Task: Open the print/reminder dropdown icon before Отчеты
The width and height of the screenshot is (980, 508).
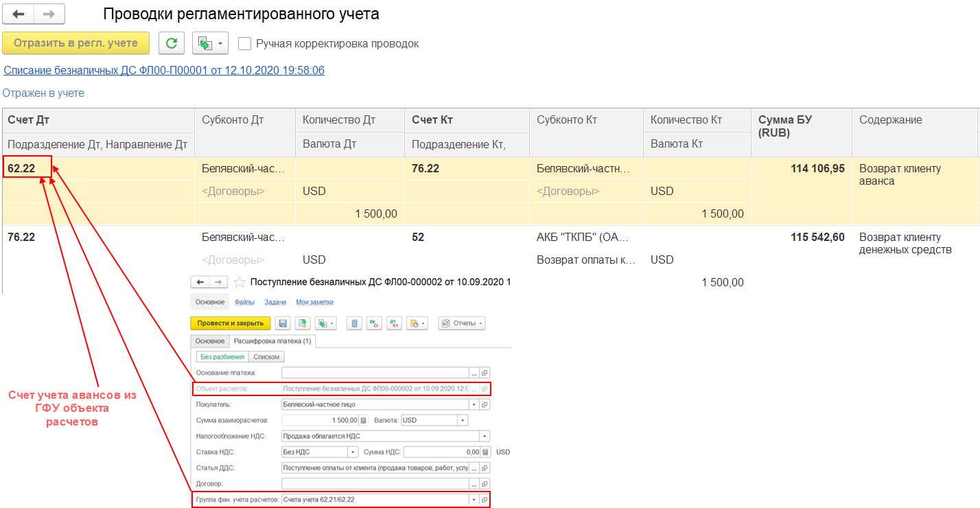Action: [x=417, y=323]
